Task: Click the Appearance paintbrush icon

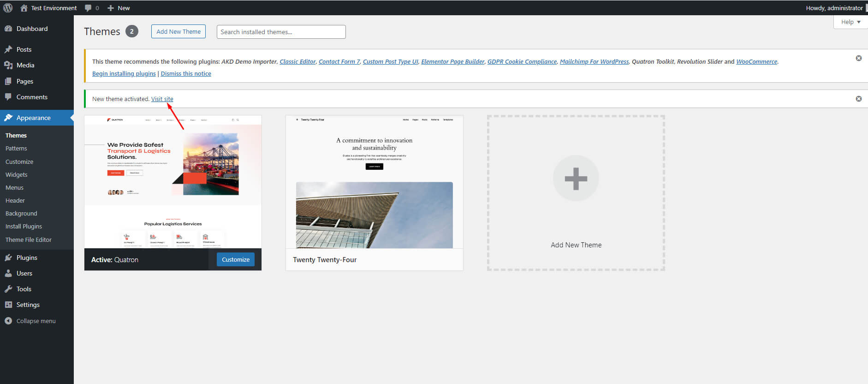Action: tap(8, 118)
